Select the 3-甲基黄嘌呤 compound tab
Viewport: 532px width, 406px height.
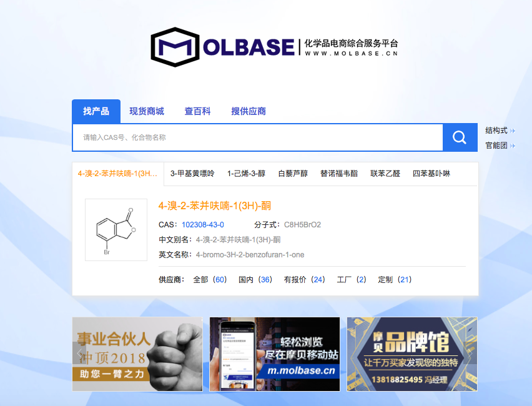coord(192,174)
